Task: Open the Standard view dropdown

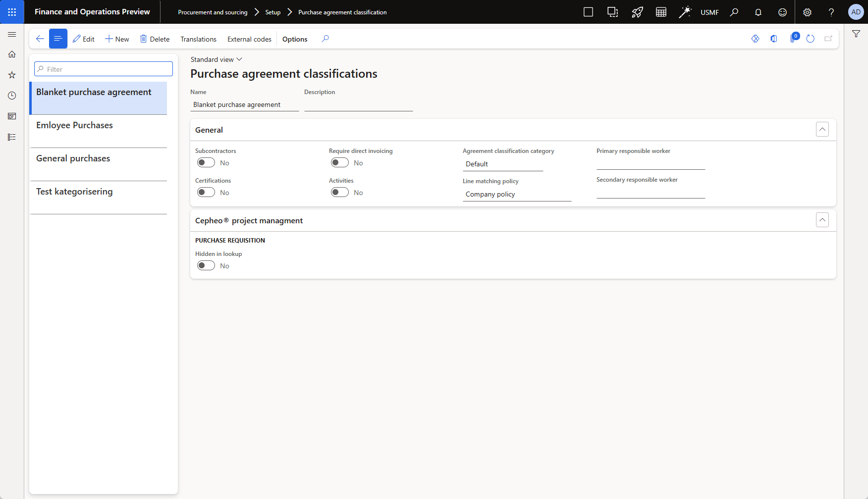Action: tap(217, 59)
